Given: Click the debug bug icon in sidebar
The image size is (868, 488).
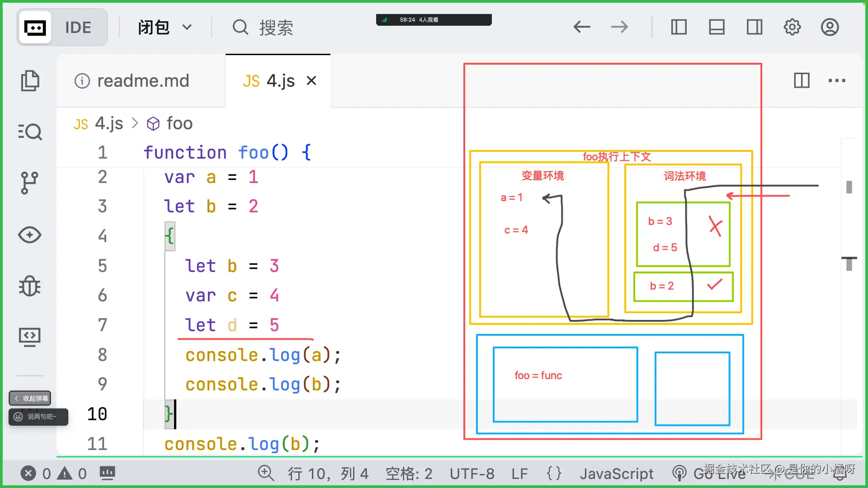Looking at the screenshot, I should pos(30,286).
